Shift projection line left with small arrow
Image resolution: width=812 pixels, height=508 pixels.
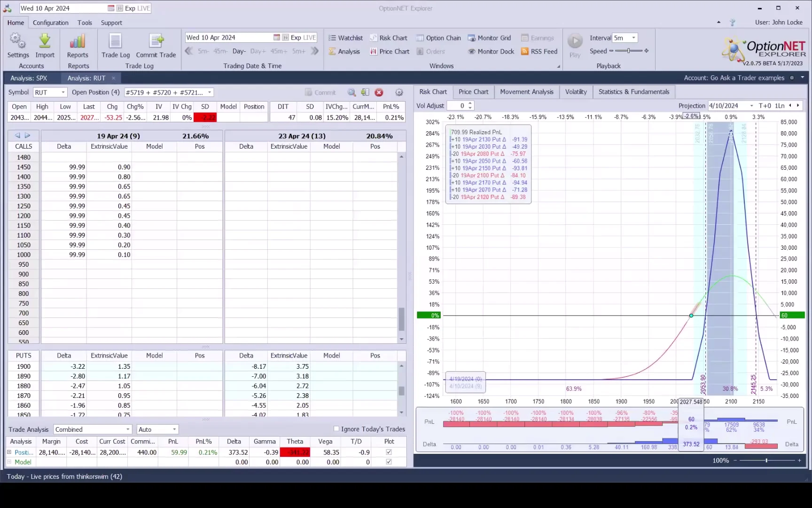tap(790, 105)
